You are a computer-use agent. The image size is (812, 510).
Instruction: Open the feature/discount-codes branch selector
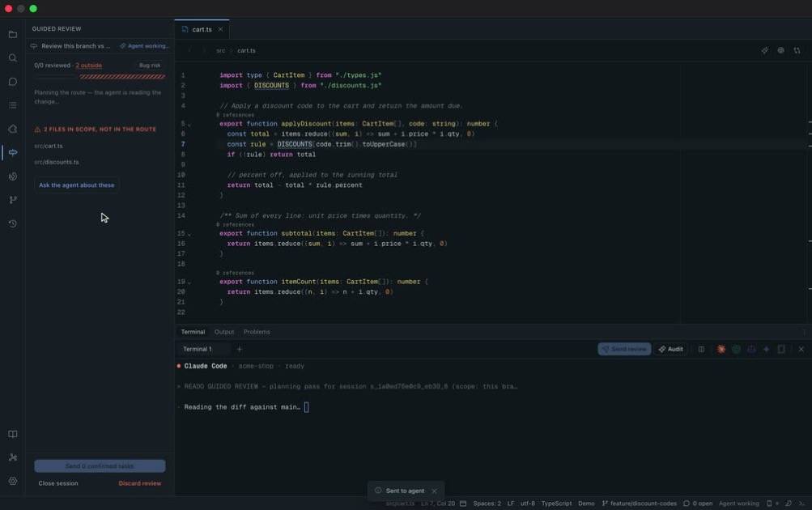(639, 504)
